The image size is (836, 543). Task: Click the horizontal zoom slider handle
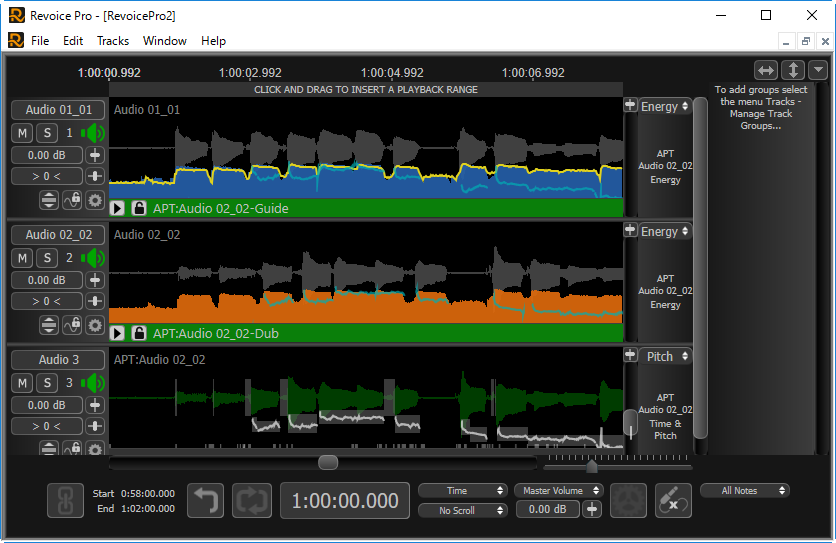click(x=591, y=467)
